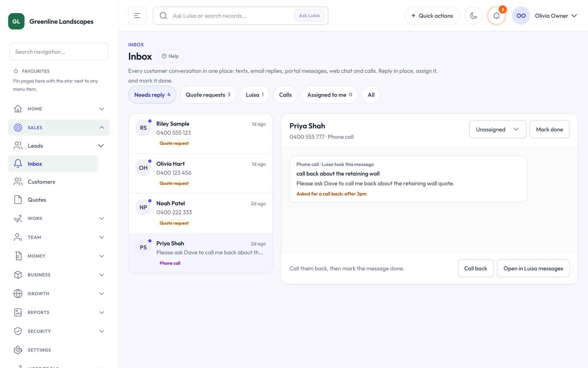Viewport: 588px width, 368px height.
Task: Click the Mark done button
Action: click(x=550, y=129)
